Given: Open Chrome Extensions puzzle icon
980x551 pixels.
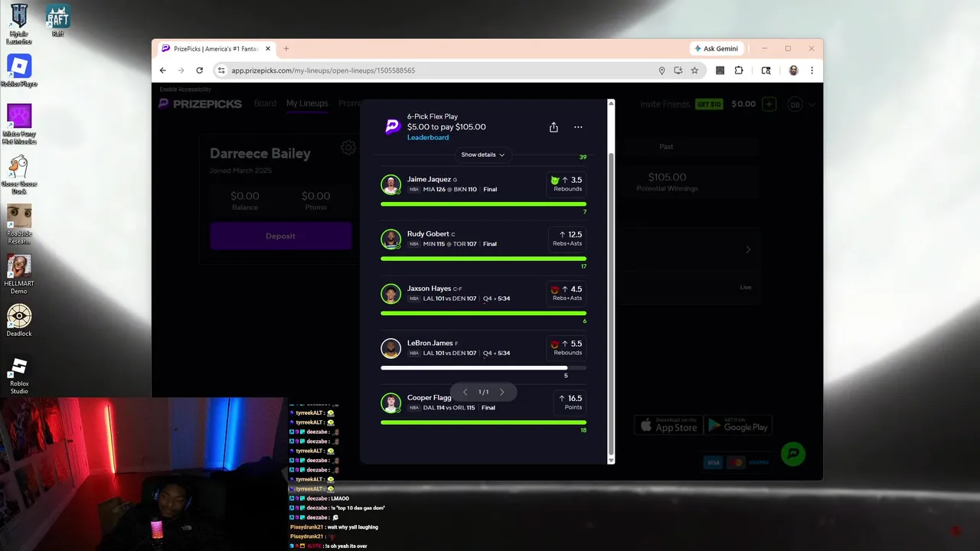Looking at the screenshot, I should [x=739, y=70].
